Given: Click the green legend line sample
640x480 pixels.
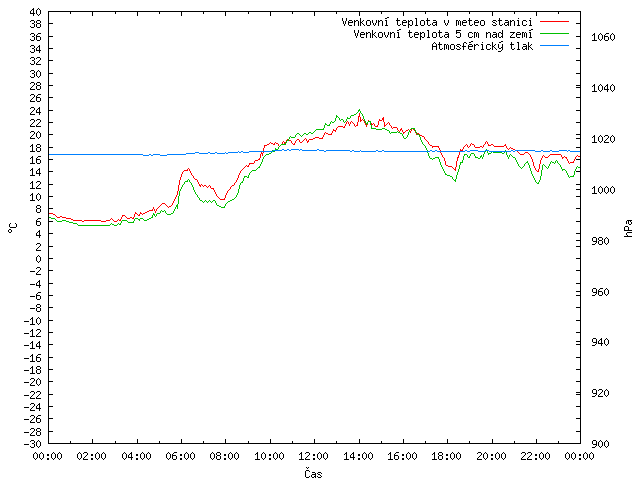Looking at the screenshot, I should 554,33.
